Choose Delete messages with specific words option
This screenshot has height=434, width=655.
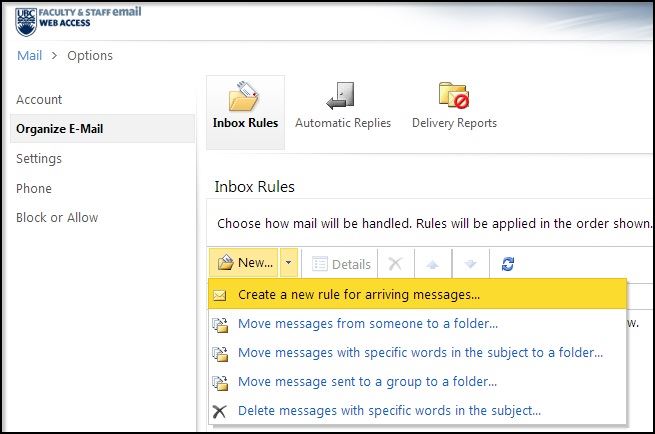click(x=389, y=410)
